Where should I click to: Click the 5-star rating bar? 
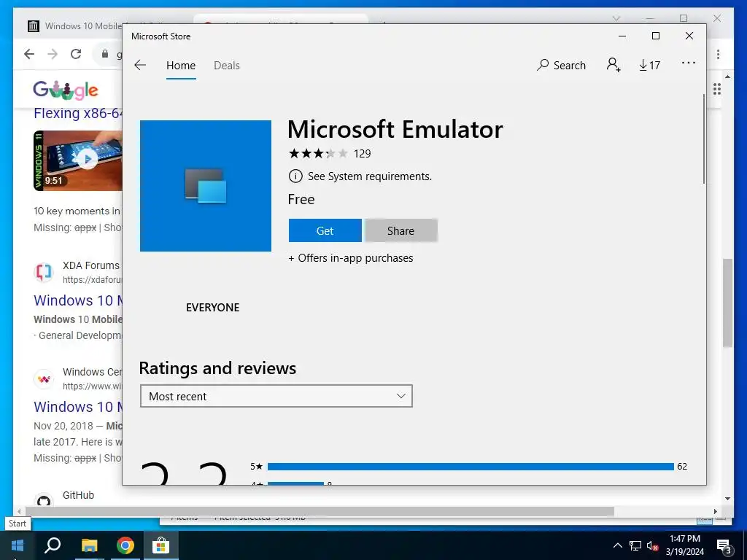click(471, 467)
